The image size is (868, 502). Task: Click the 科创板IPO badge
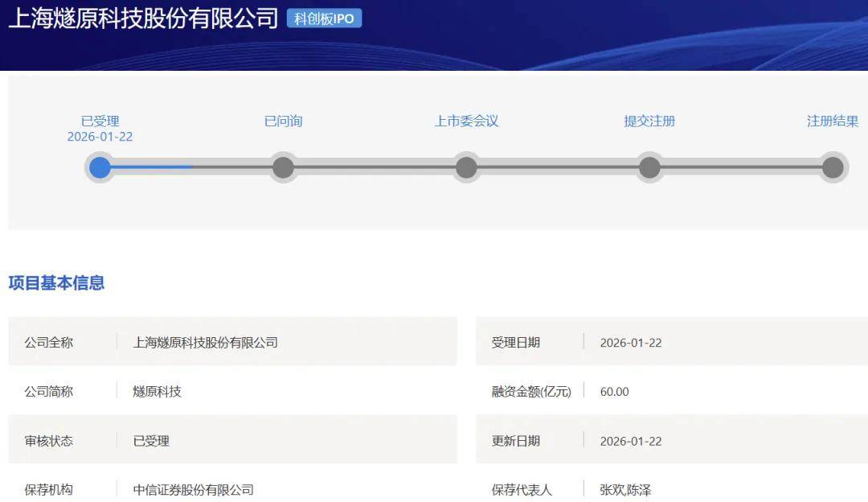pyautogui.click(x=324, y=19)
